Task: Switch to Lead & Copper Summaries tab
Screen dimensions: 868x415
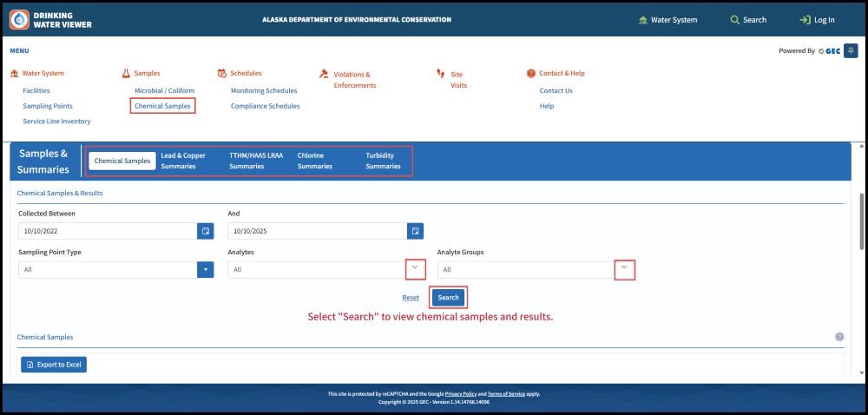Action: coord(183,161)
